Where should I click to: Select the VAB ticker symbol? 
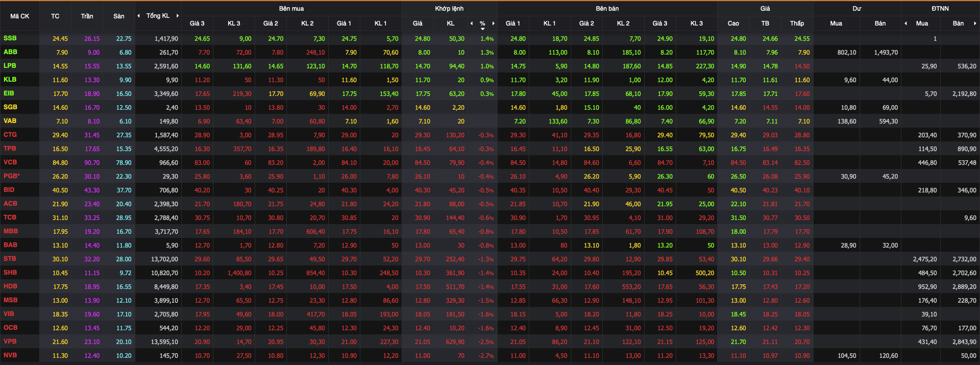[10, 121]
